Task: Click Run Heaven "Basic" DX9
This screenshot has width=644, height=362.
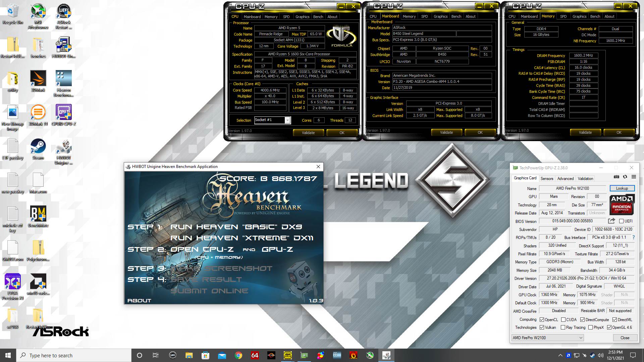Action: click(x=236, y=227)
